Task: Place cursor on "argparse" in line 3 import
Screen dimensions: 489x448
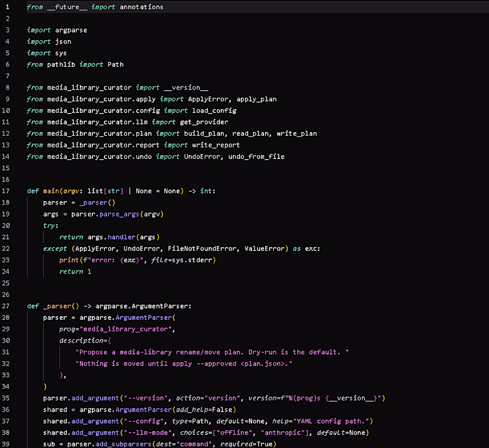Action: tap(71, 30)
